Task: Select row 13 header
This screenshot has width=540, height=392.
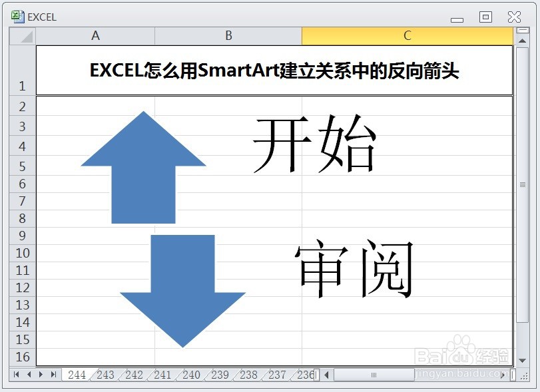Action: [23, 305]
